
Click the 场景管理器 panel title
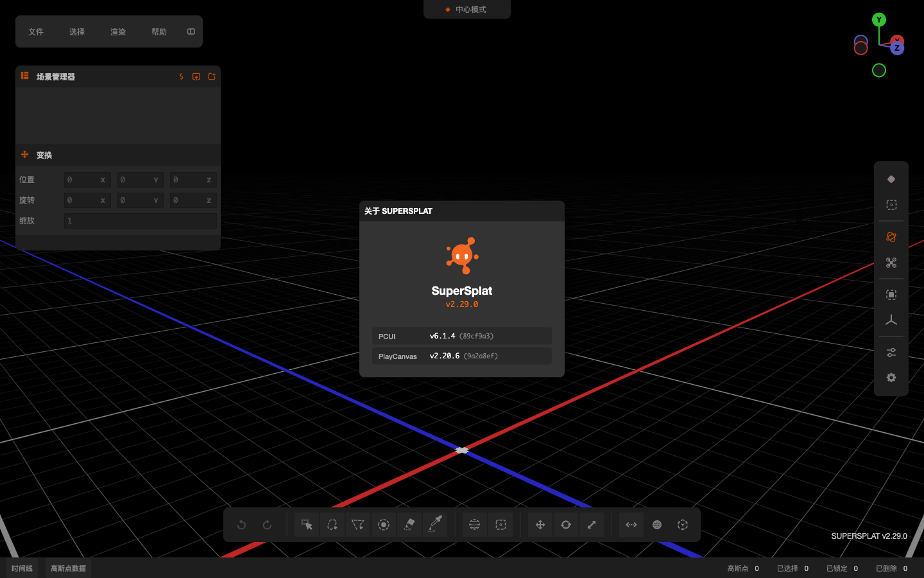(56, 76)
